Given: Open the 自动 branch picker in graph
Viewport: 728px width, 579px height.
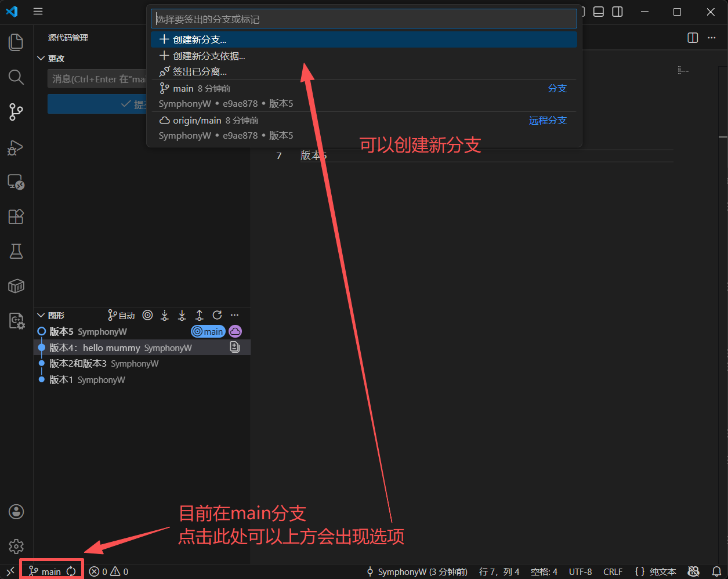Looking at the screenshot, I should [121, 315].
